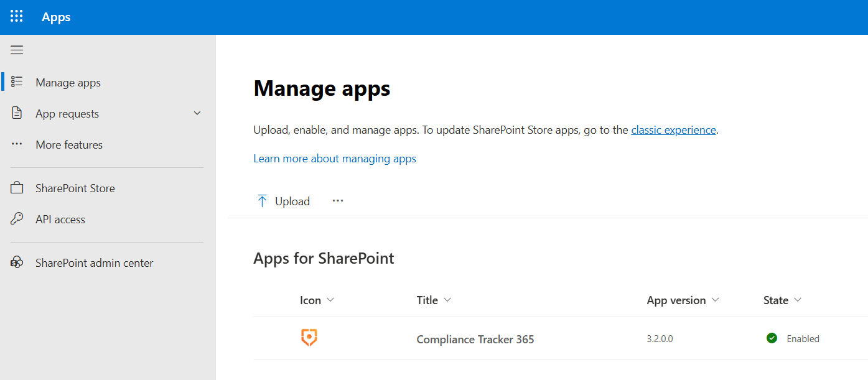
Task: Click the Manage apps list icon
Action: click(17, 82)
